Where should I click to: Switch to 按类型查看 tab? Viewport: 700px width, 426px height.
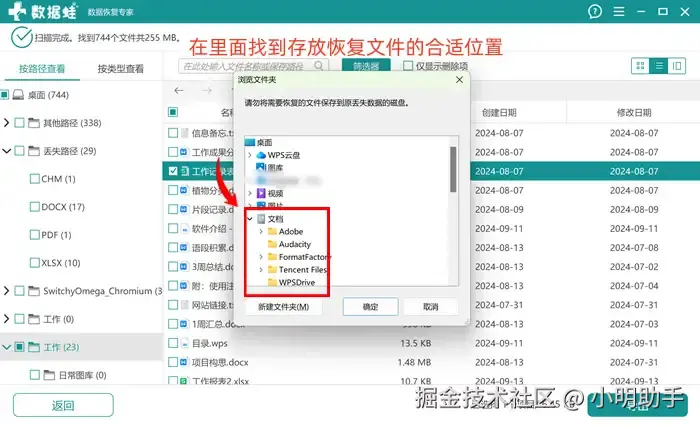click(x=121, y=69)
